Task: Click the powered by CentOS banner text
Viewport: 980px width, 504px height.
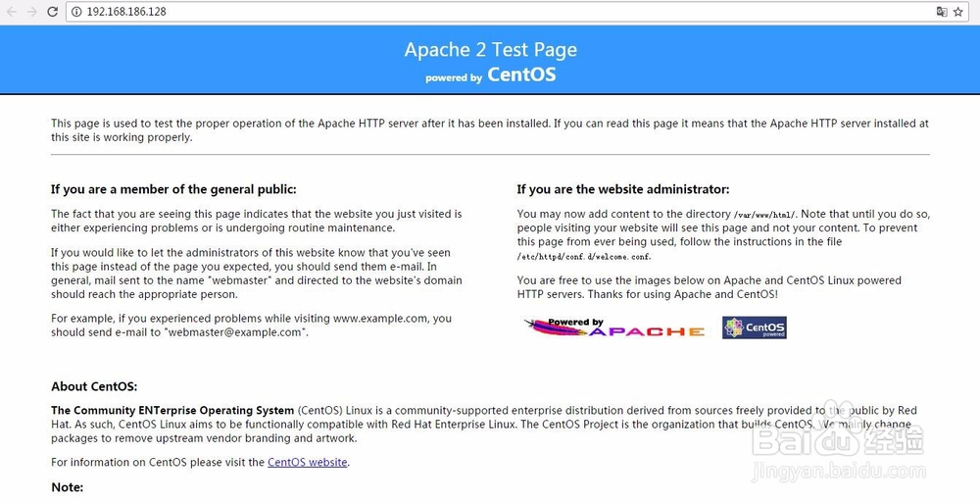Action: click(x=491, y=76)
